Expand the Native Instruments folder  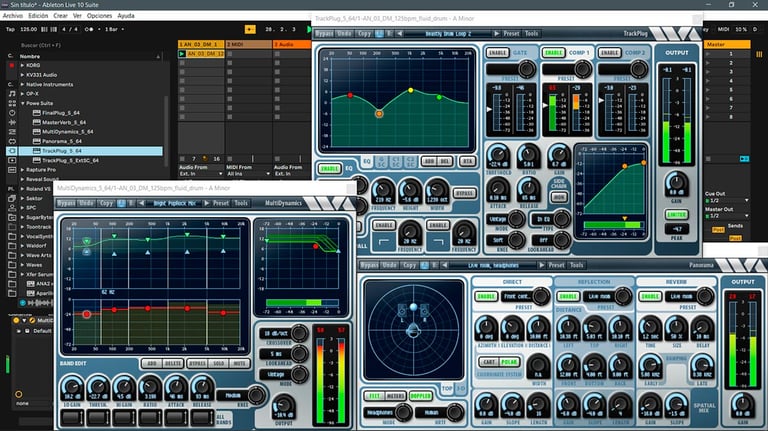[x=22, y=84]
